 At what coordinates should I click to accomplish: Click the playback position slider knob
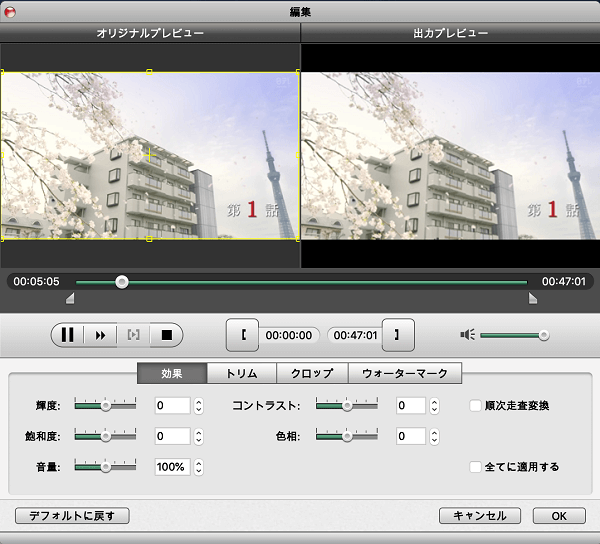pos(122,282)
